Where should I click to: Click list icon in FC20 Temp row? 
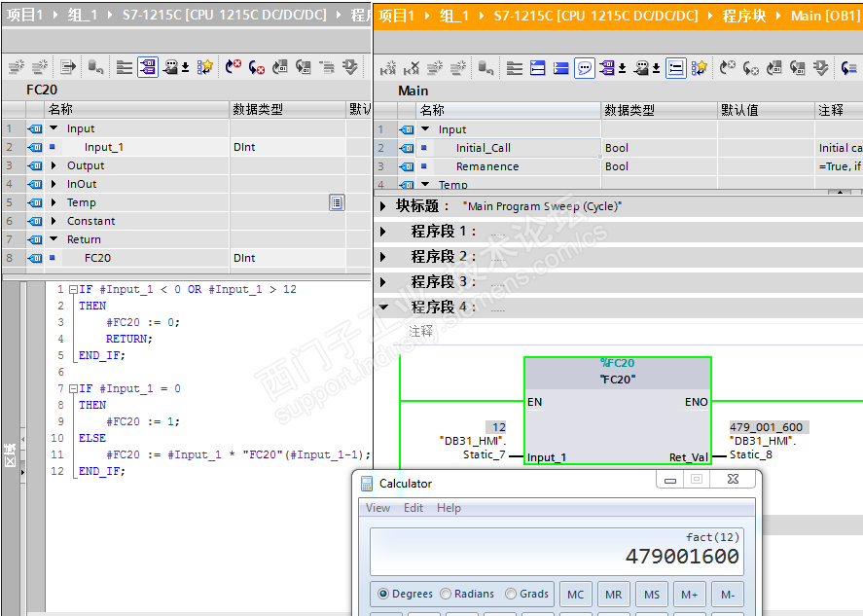coord(337,202)
